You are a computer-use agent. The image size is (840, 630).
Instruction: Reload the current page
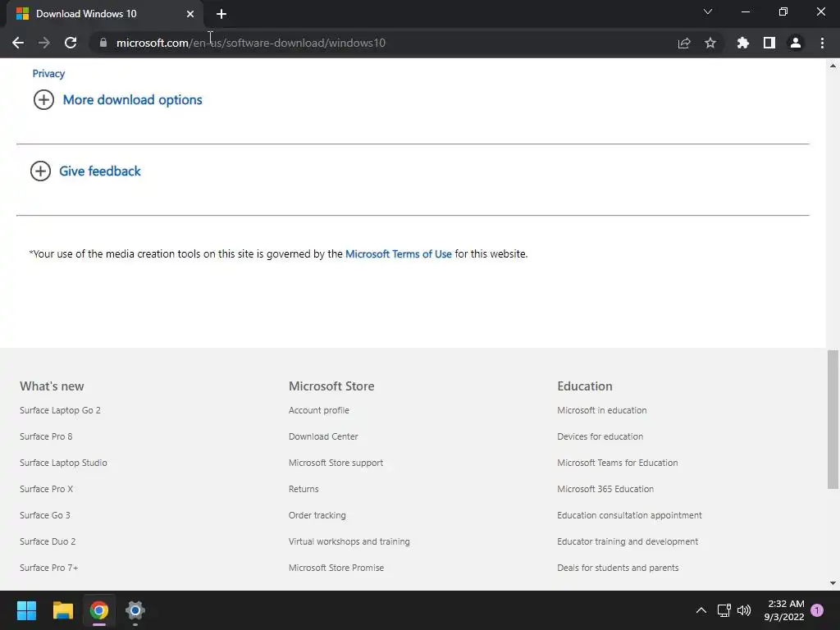click(x=71, y=43)
